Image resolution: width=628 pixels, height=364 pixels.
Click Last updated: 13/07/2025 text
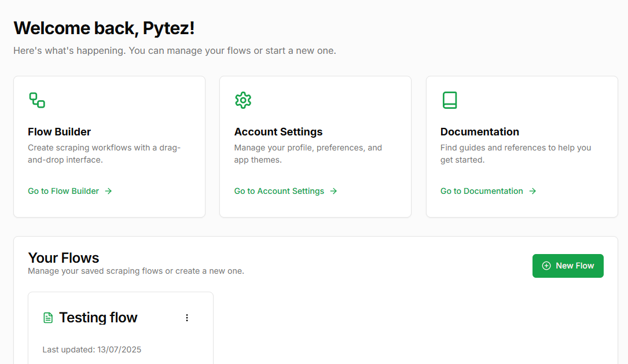pyautogui.click(x=91, y=350)
